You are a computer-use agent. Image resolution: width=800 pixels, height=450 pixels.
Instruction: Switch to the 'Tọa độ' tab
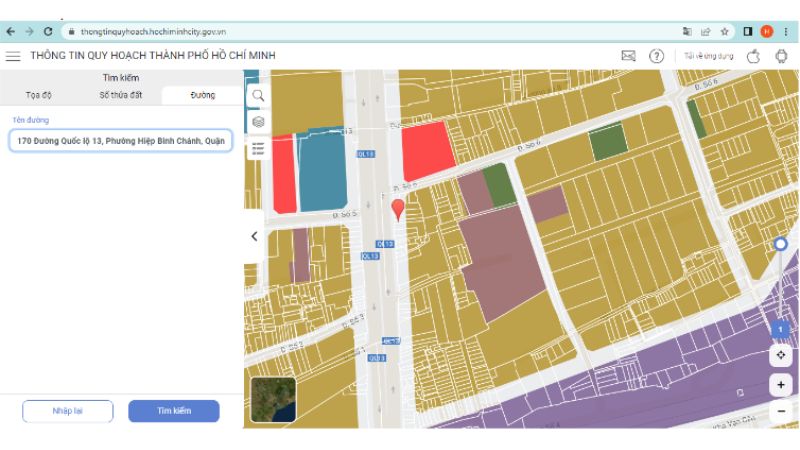pyautogui.click(x=39, y=95)
